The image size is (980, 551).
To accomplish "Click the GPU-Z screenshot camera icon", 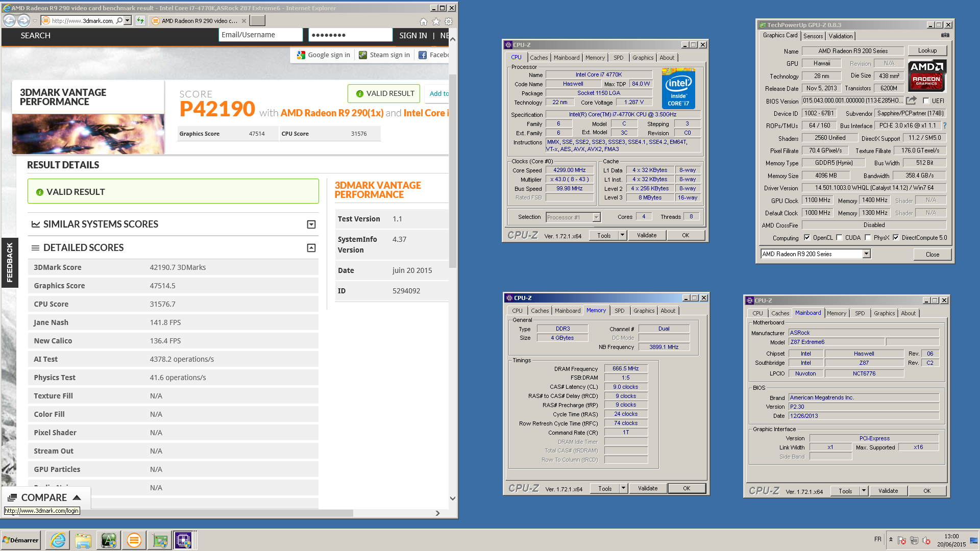I will 945,35.
